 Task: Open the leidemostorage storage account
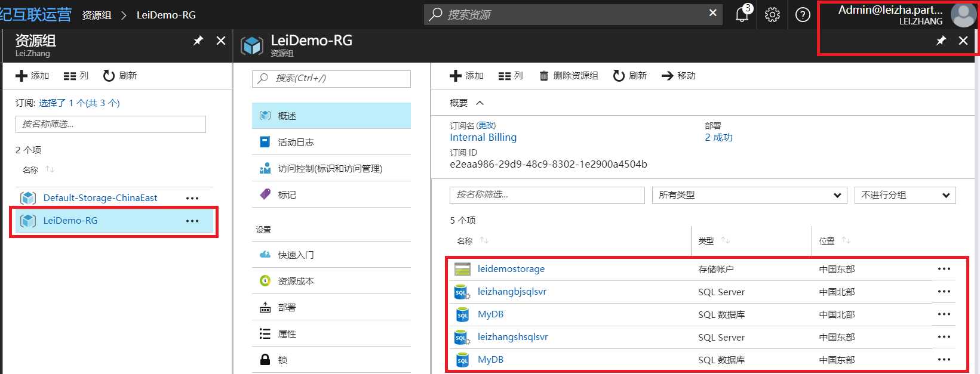pos(511,269)
